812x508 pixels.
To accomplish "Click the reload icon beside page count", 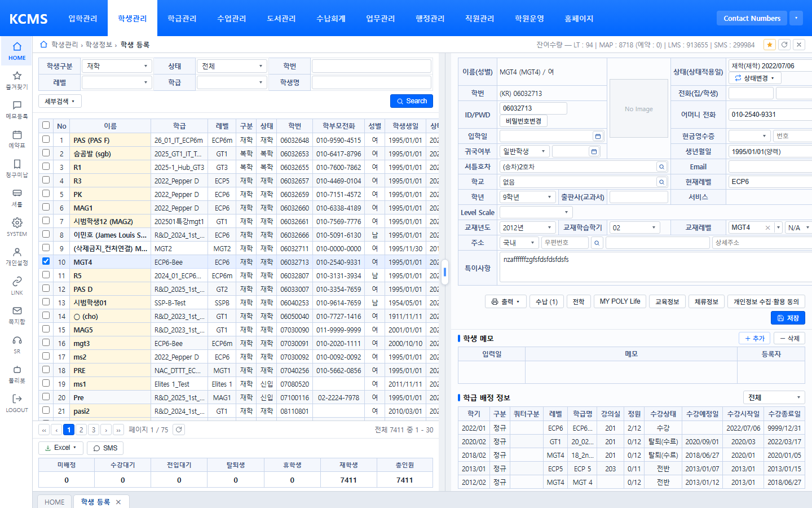I will 179,430.
